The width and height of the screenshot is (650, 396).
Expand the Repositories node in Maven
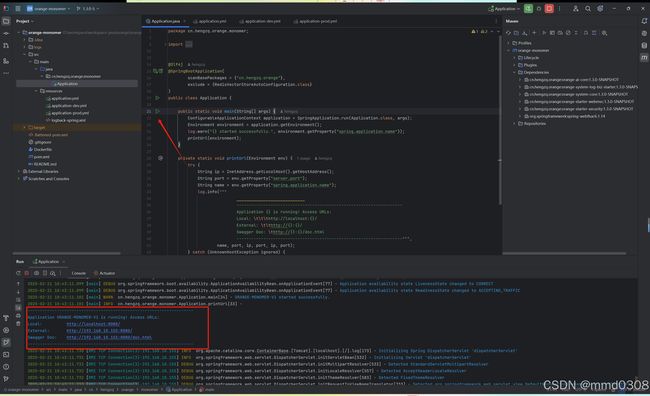pos(515,124)
